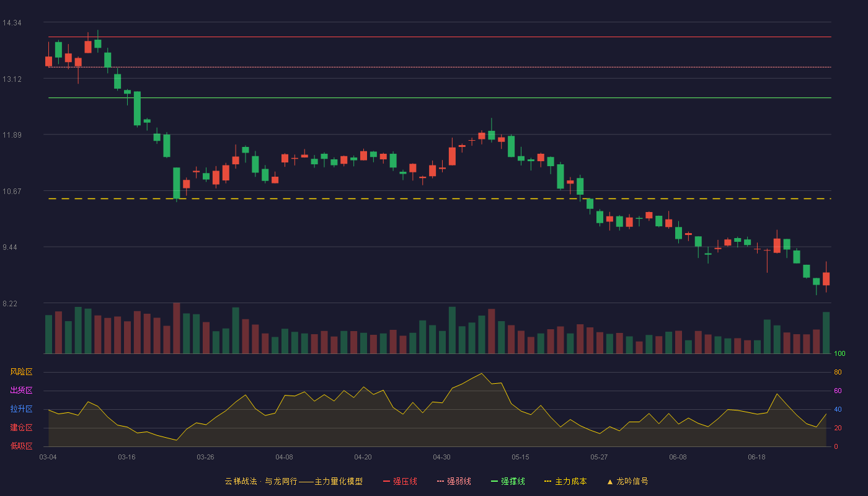Click the green horizontal 强撑线 support line

440,97
